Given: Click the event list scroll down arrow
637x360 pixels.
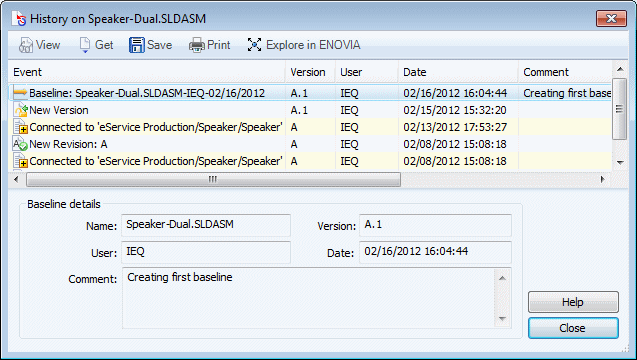Looking at the screenshot, I should tap(620, 163).
